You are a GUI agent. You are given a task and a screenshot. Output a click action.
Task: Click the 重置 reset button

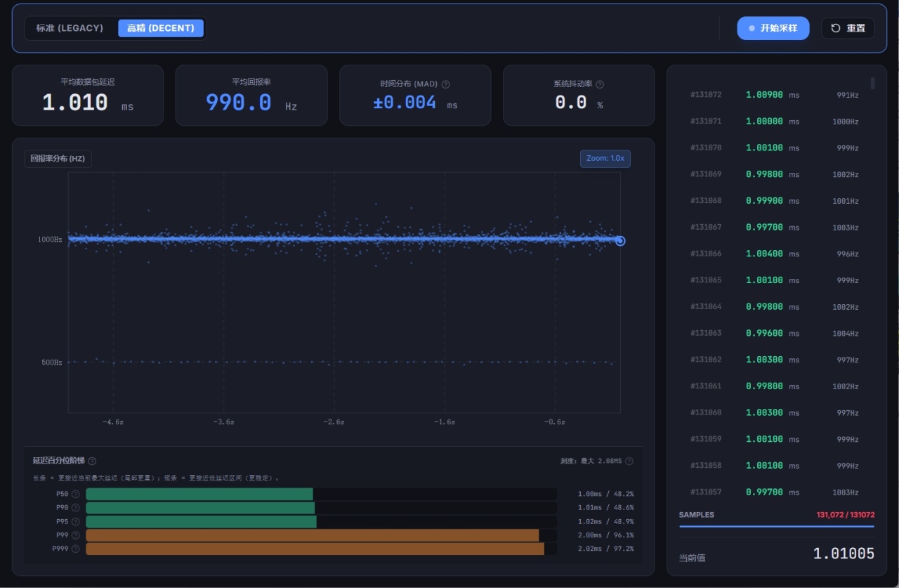click(848, 28)
